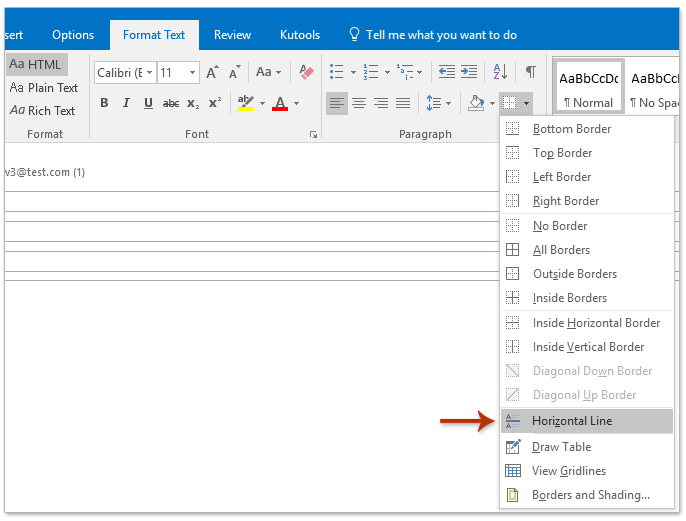This screenshot has height=521, width=686.
Task: Toggle Show/Hide paragraph marks
Action: 530,72
